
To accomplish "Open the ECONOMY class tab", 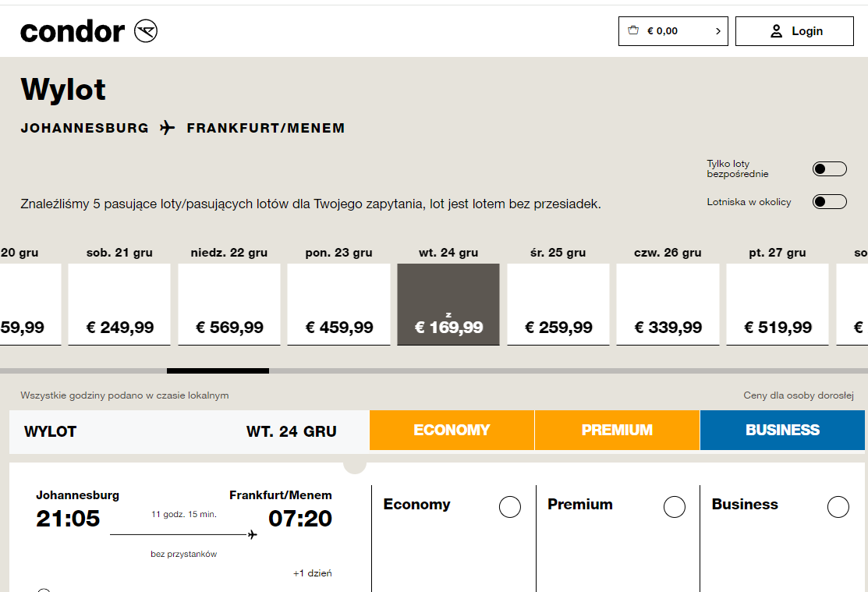I will [452, 431].
